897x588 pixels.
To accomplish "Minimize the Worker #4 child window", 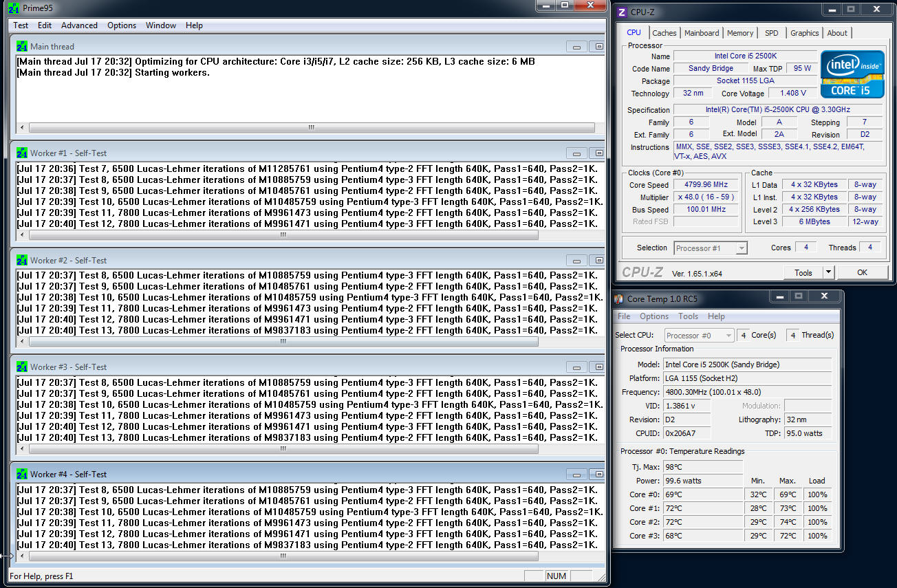I will point(576,475).
